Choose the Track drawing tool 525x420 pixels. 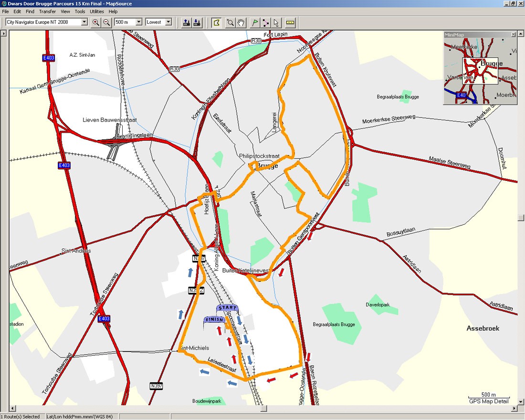265,22
